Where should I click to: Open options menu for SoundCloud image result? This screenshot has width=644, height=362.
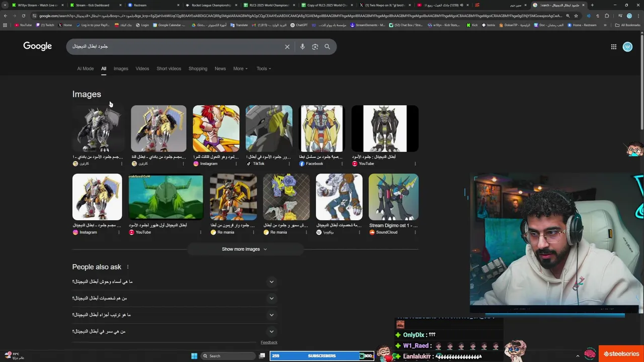point(415,232)
